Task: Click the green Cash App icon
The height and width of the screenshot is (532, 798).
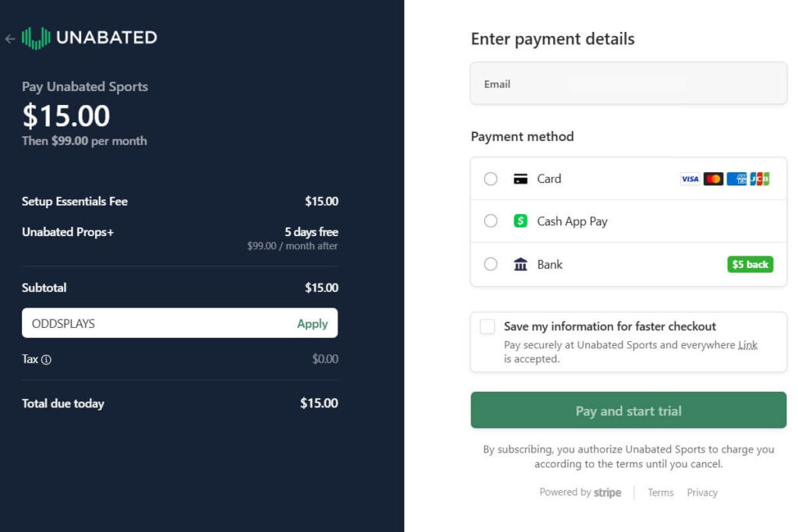Action: click(x=519, y=221)
